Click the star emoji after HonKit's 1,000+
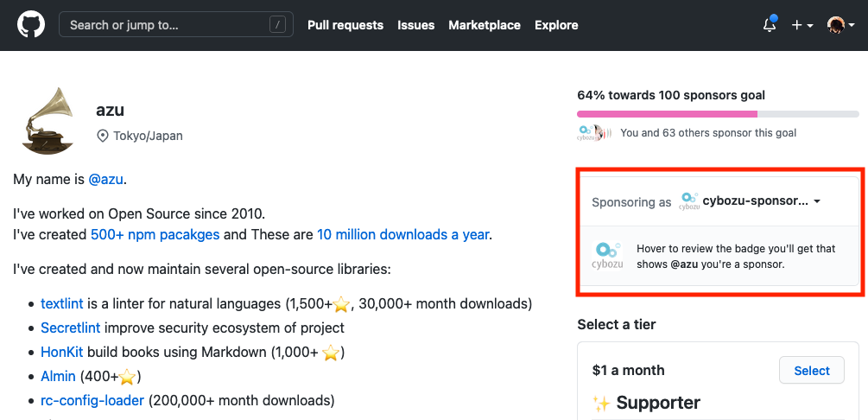Screen dimensions: 868x420 coord(331,353)
